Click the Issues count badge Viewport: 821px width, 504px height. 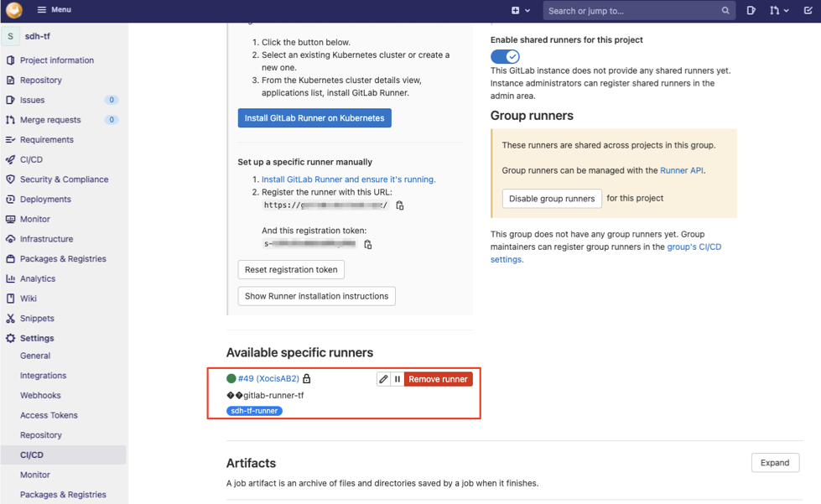click(111, 100)
